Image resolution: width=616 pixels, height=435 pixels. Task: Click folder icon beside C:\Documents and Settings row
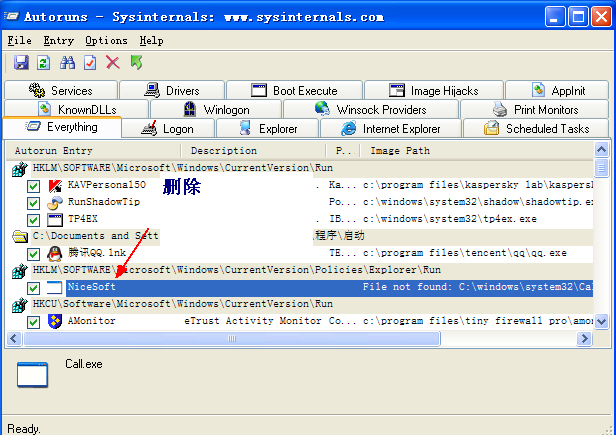pyautogui.click(x=20, y=236)
